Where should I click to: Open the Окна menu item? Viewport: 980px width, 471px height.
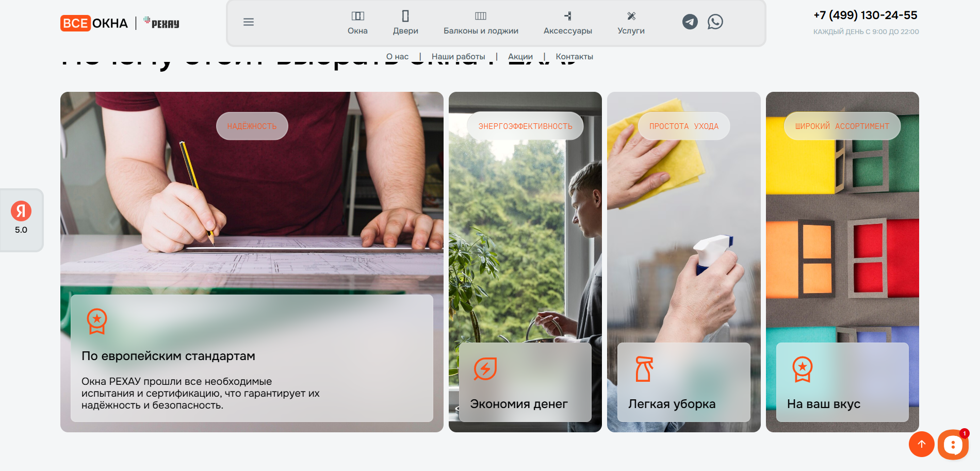coord(357,31)
